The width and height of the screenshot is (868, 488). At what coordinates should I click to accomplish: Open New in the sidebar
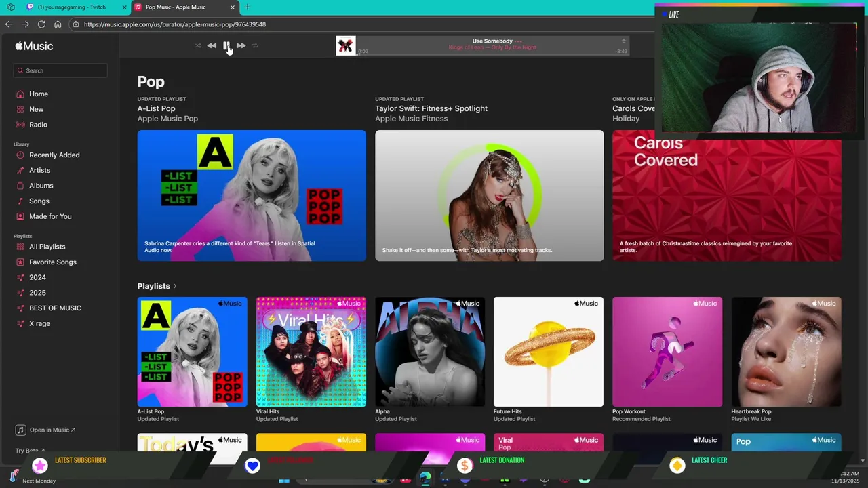coord(37,109)
